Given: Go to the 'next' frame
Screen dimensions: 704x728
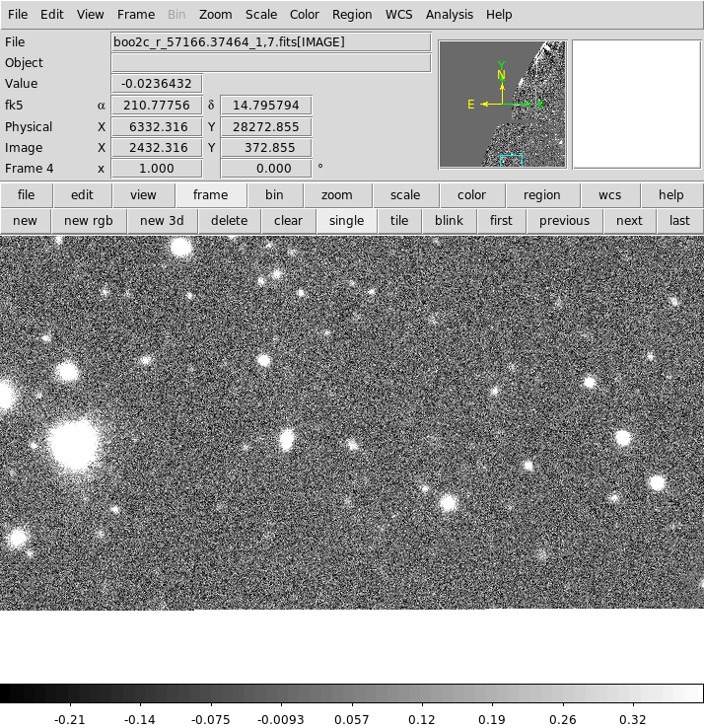Looking at the screenshot, I should (629, 221).
